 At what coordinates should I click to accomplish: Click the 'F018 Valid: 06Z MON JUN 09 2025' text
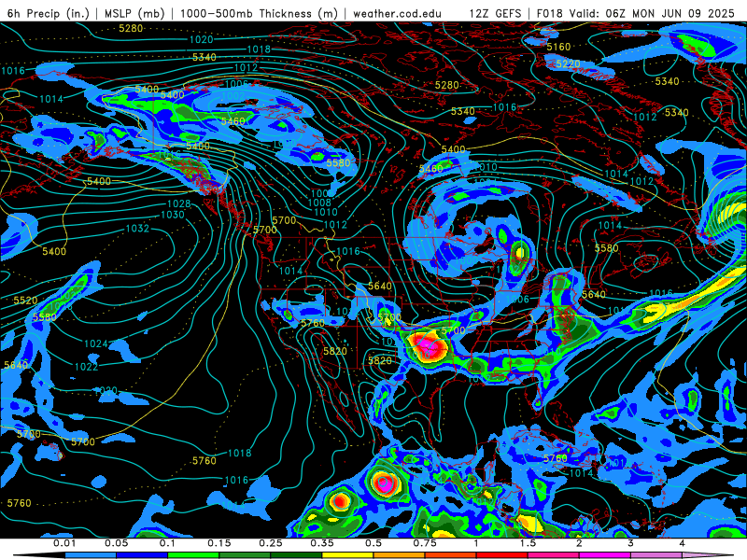point(636,13)
